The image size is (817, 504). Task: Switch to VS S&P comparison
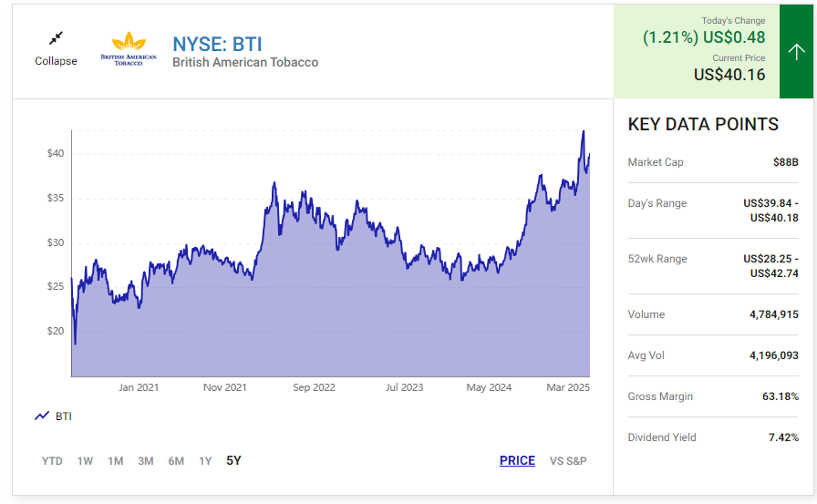(x=568, y=461)
